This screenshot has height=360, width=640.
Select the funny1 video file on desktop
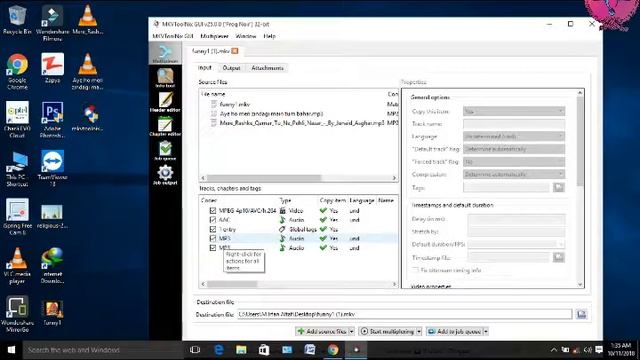[52, 313]
